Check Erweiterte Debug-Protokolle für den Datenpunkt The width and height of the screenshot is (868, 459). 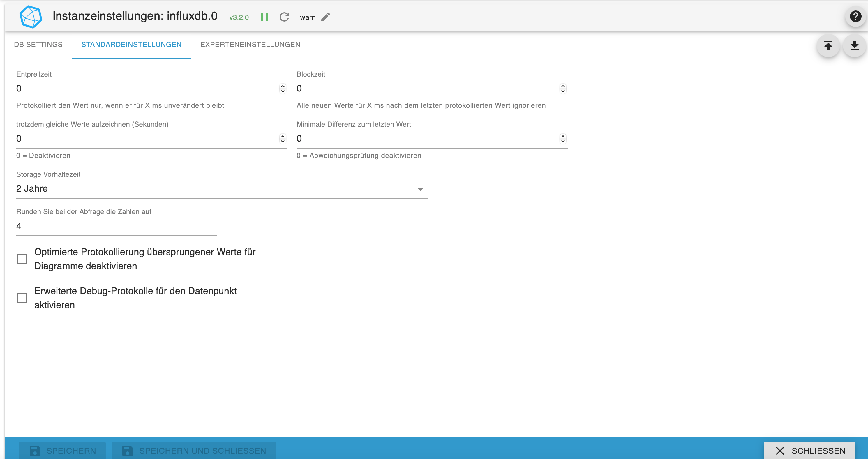[22, 298]
